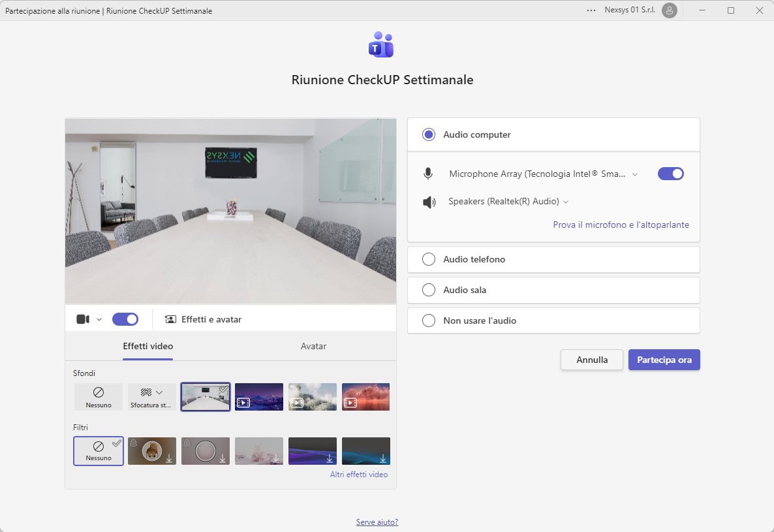
Task: Close the Teams meeting join window
Action: pyautogui.click(x=759, y=10)
